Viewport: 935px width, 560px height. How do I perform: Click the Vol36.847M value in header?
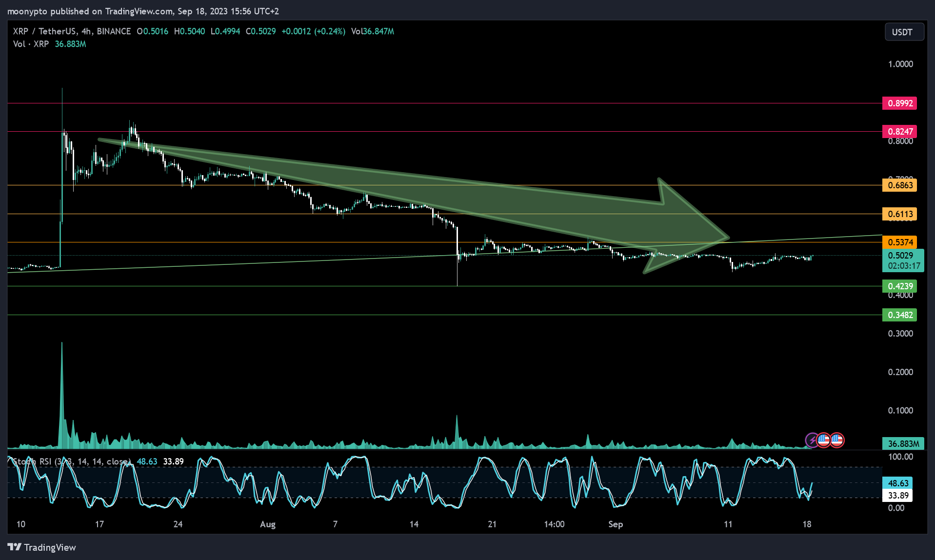coord(373,31)
